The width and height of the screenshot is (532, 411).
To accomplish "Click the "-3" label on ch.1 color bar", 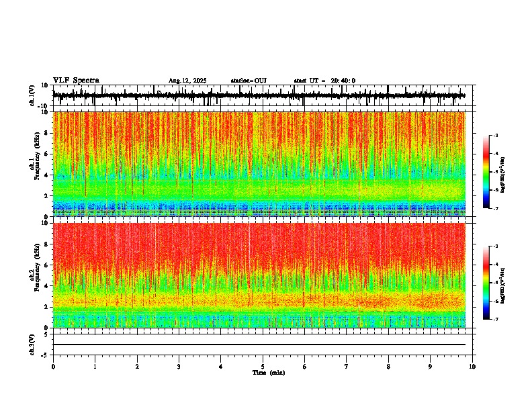I will (496, 136).
